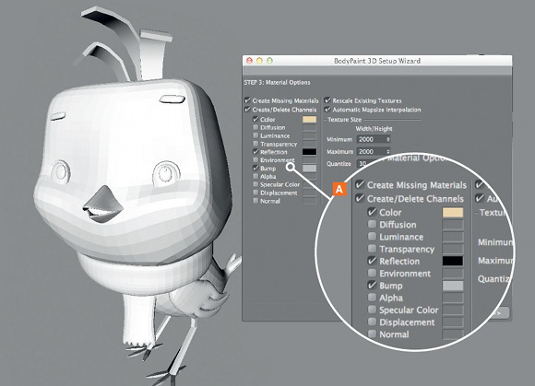Uncheck Color channel in the small unmagnified list
The height and width of the screenshot is (386, 535).
pyautogui.click(x=255, y=119)
